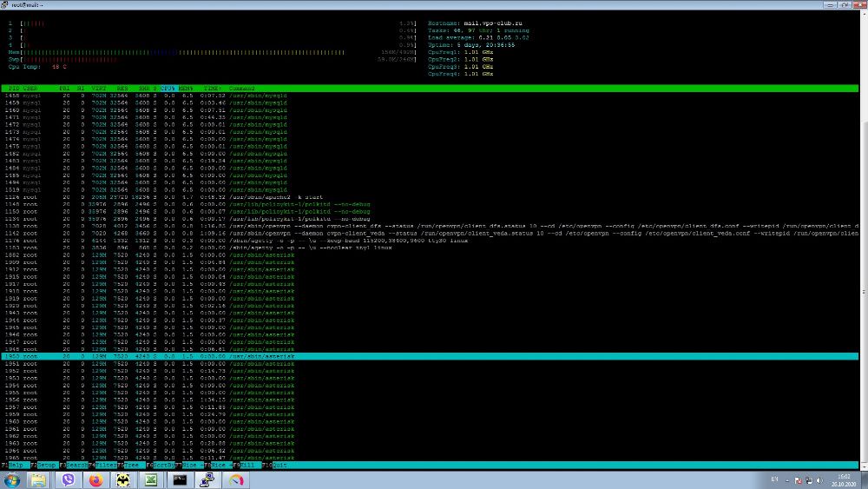
Task: Select process 1519 mysqld row
Action: (x=431, y=189)
